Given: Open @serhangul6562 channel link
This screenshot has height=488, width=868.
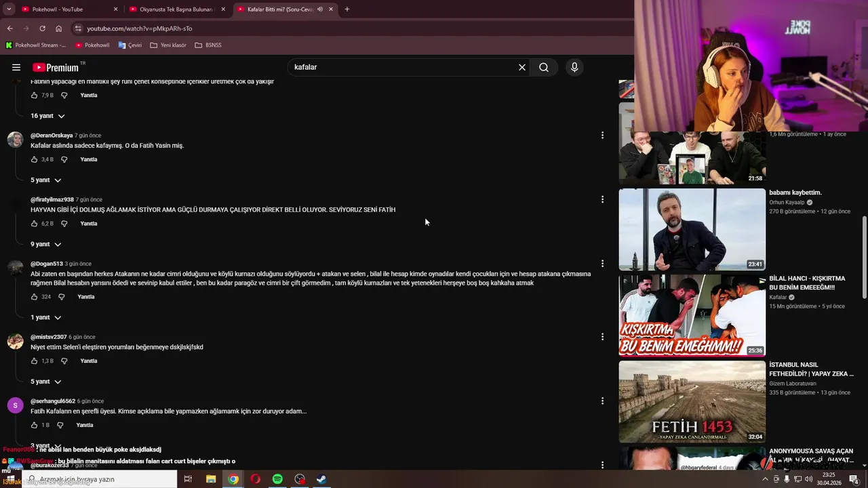Looking at the screenshot, I should pos(53,401).
